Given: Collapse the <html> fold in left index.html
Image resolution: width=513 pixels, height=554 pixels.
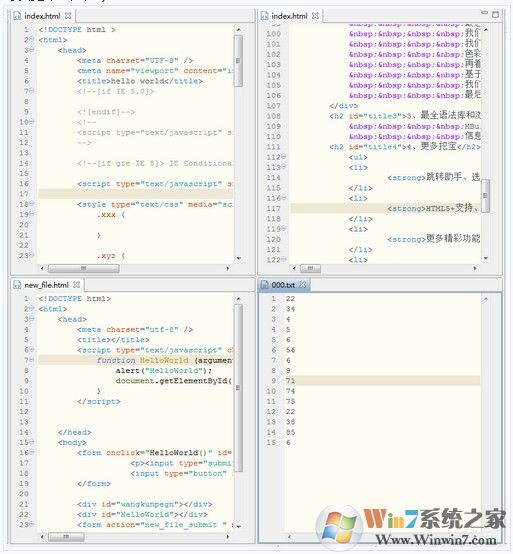Looking at the screenshot, I should [x=31, y=39].
